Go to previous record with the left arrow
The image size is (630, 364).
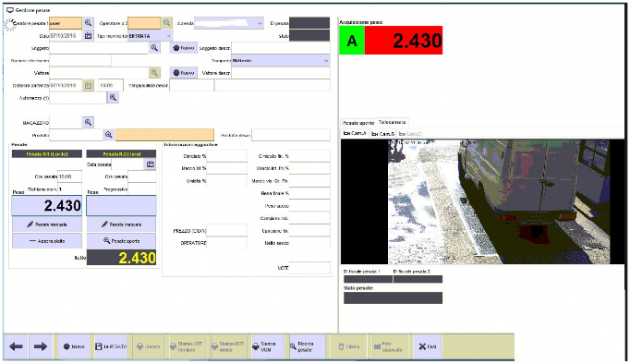(x=16, y=346)
